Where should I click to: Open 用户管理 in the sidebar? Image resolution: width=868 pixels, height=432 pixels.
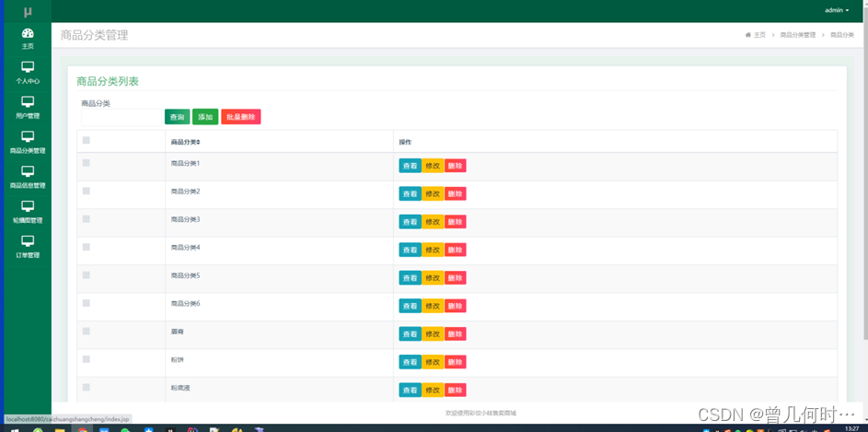tap(28, 109)
